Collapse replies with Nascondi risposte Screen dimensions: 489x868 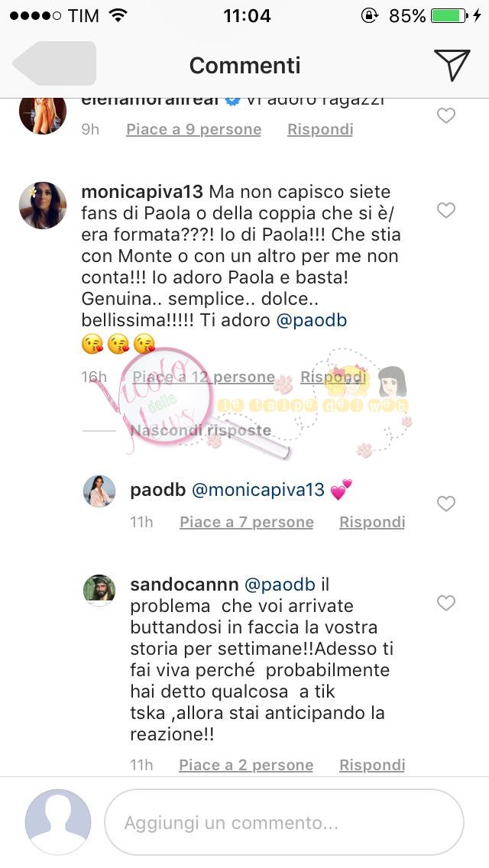(200, 430)
